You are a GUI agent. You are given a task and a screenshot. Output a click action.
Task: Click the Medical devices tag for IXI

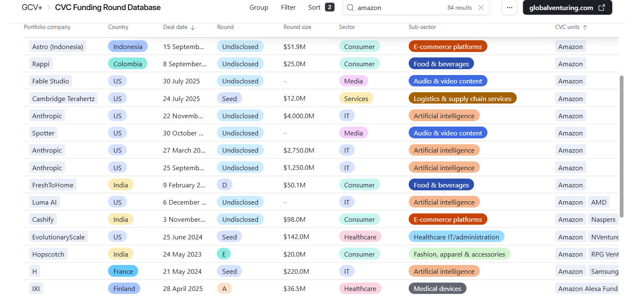[x=437, y=288]
